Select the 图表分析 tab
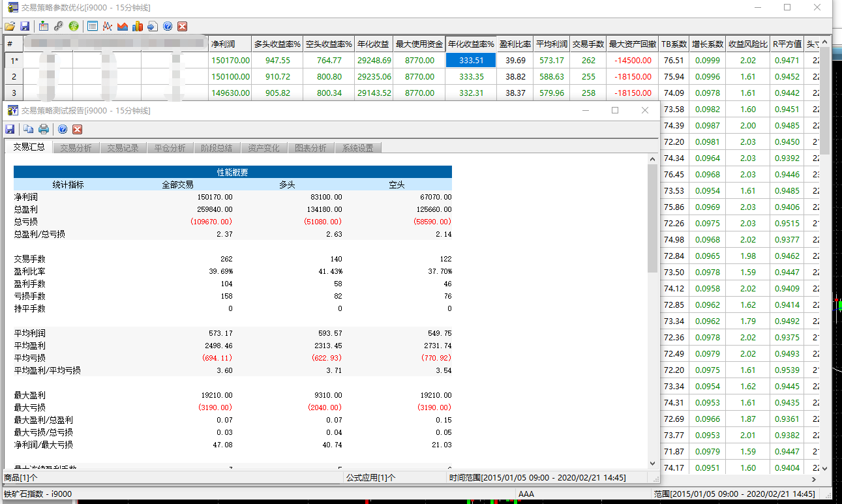 [x=310, y=148]
